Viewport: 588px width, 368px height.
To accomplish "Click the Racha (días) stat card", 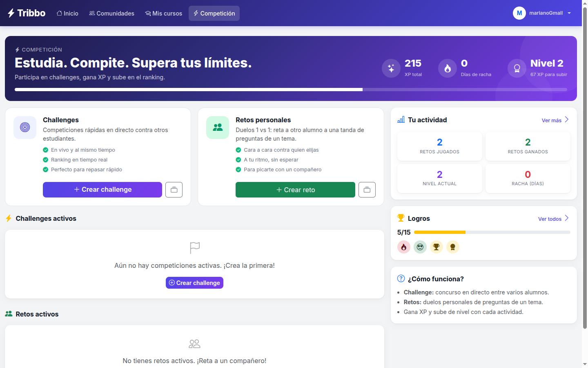I will (528, 178).
